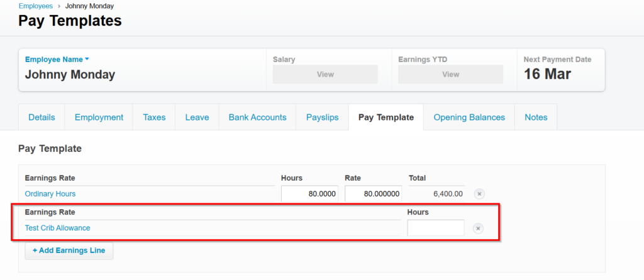Viewport: 644px width, 280px height.
Task: Edit the Ordinary Hours hours field
Action: 309,194
